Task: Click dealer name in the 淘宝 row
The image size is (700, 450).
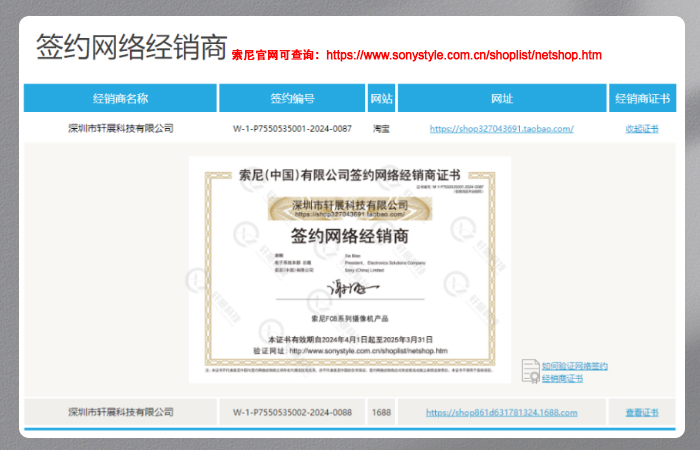Action: (x=121, y=129)
